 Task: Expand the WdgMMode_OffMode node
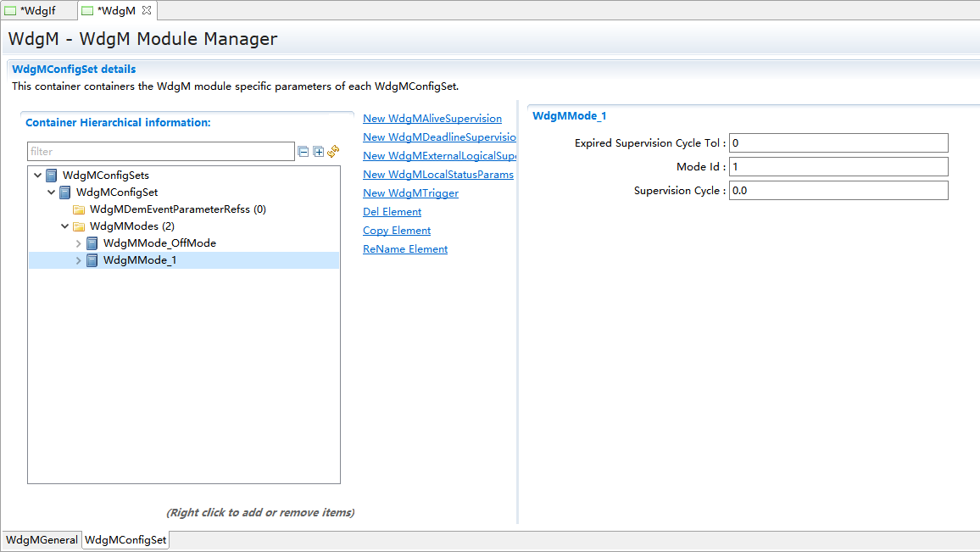click(79, 243)
